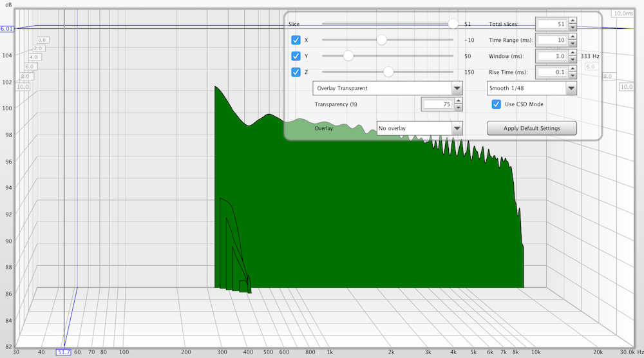Click the Slice slider handle
The image size is (644, 358).
point(453,24)
